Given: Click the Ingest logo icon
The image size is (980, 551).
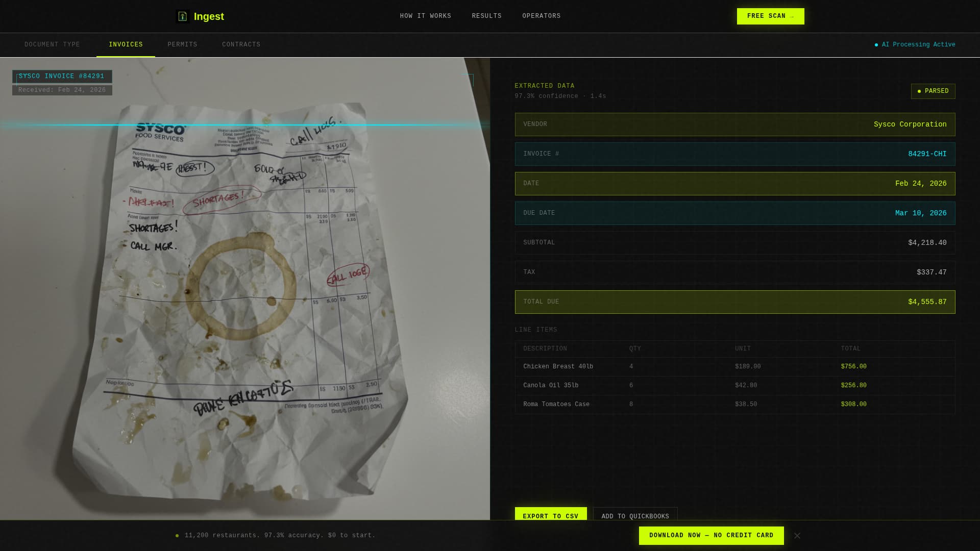Looking at the screenshot, I should click(182, 16).
